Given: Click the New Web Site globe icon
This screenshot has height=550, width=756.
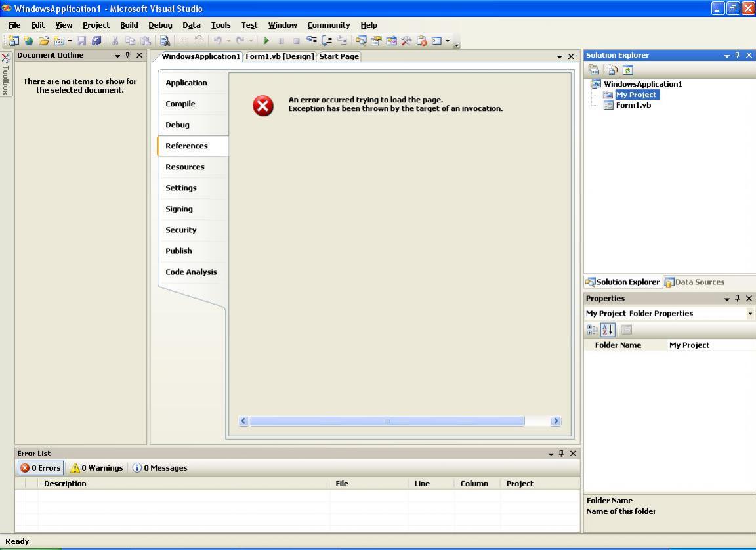Looking at the screenshot, I should pos(28,41).
